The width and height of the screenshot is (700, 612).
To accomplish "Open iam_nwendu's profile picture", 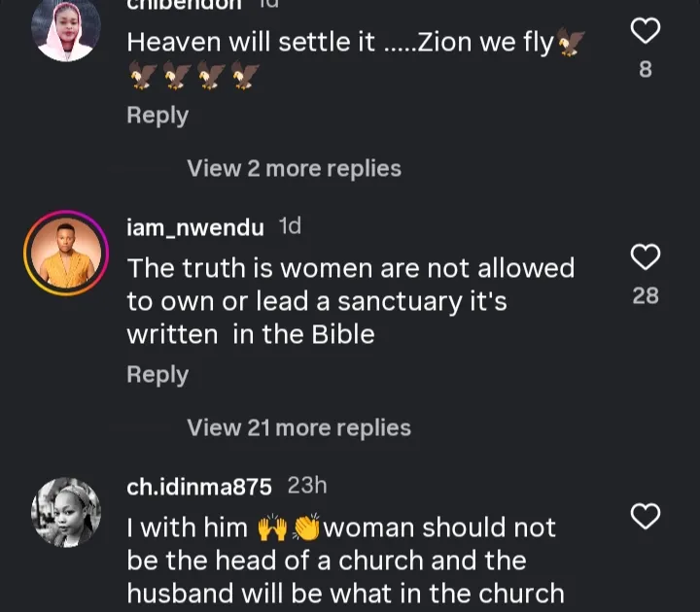I will 66,254.
